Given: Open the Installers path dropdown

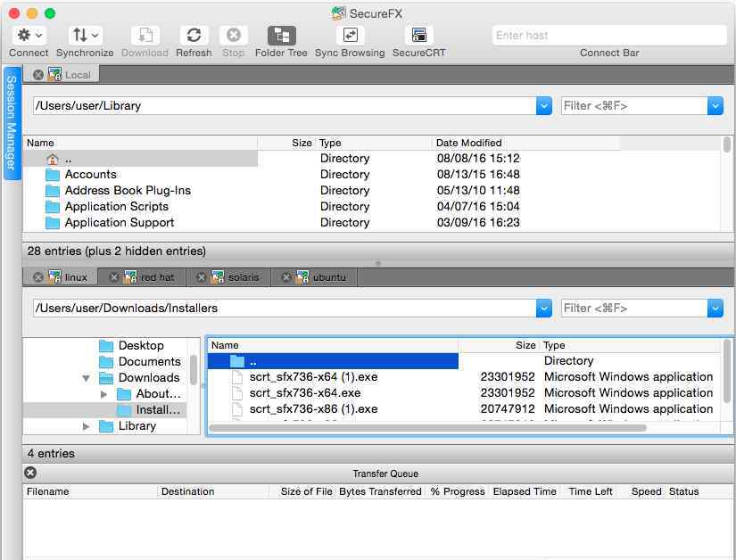Looking at the screenshot, I should click(543, 309).
